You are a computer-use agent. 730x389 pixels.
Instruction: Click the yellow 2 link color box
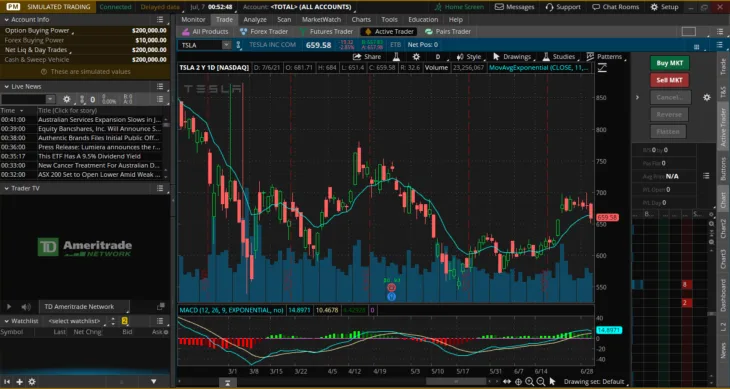point(125,321)
